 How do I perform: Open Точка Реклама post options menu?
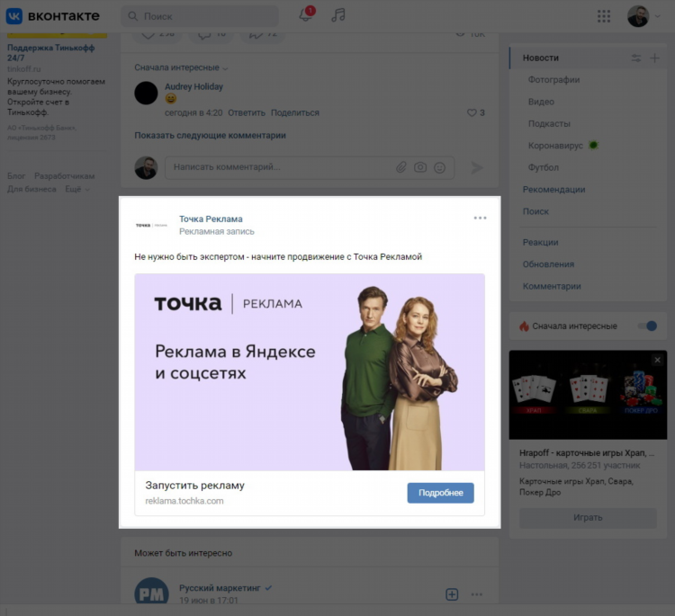(480, 219)
